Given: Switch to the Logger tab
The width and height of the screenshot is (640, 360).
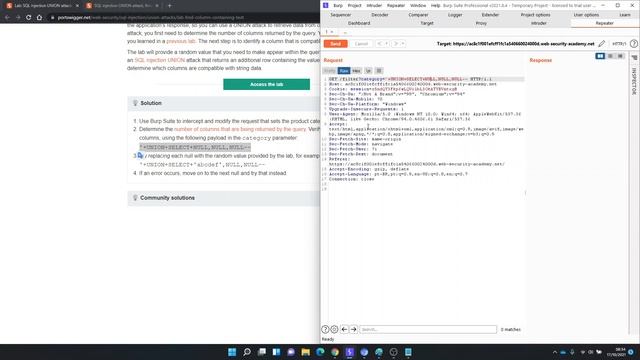Looking at the screenshot, I should [455, 15].
